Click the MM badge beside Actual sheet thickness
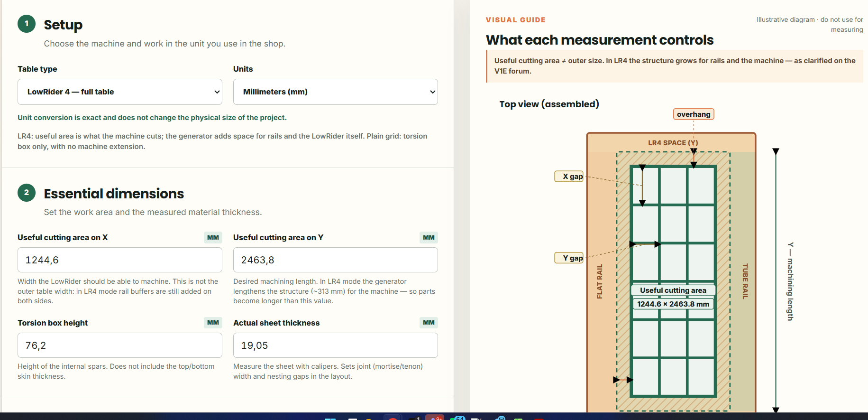This screenshot has width=868, height=420. [x=429, y=323]
